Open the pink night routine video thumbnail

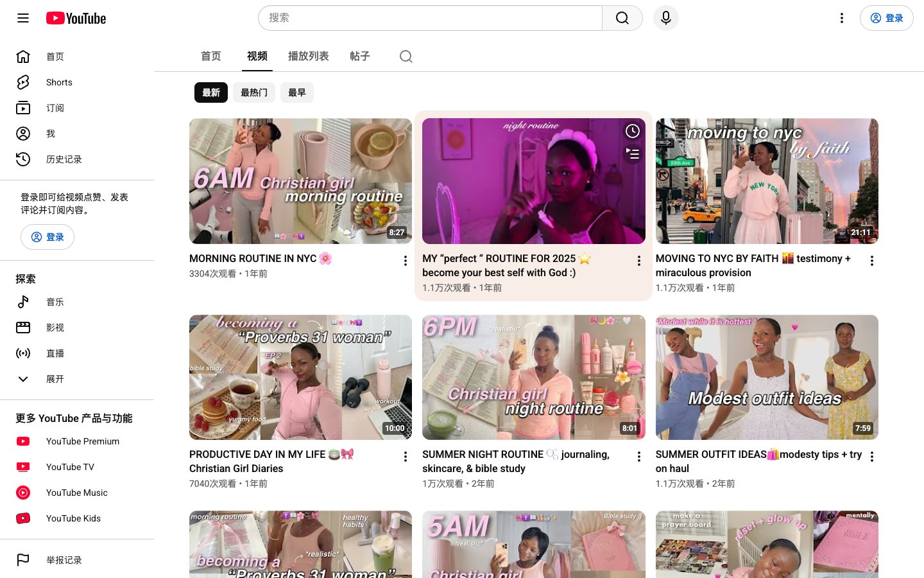pos(534,181)
